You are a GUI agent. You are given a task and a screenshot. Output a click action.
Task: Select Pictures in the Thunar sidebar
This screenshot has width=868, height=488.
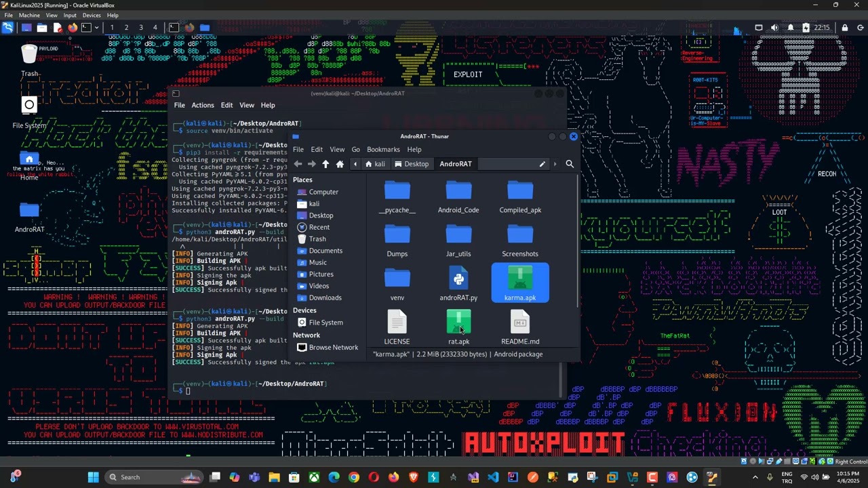click(x=321, y=274)
